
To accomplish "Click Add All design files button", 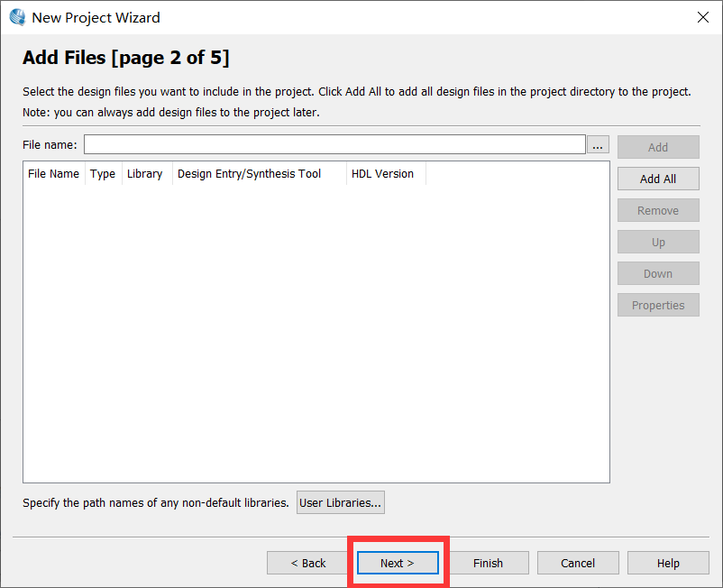I will coord(658,179).
